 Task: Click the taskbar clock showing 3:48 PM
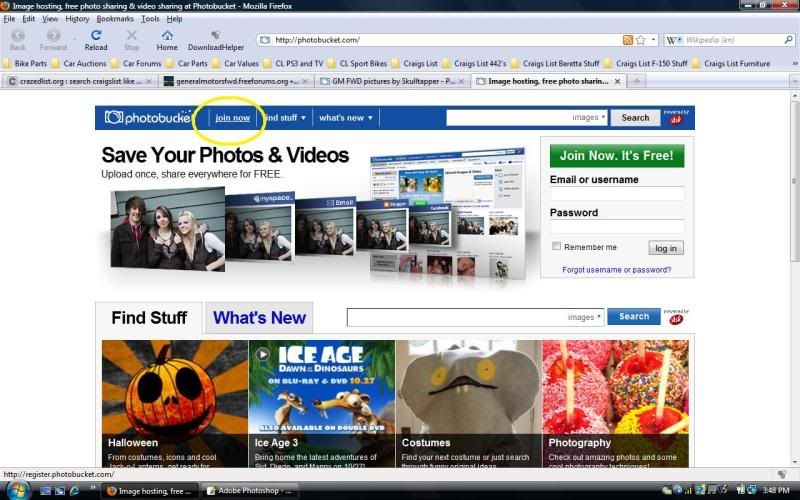pos(776,491)
